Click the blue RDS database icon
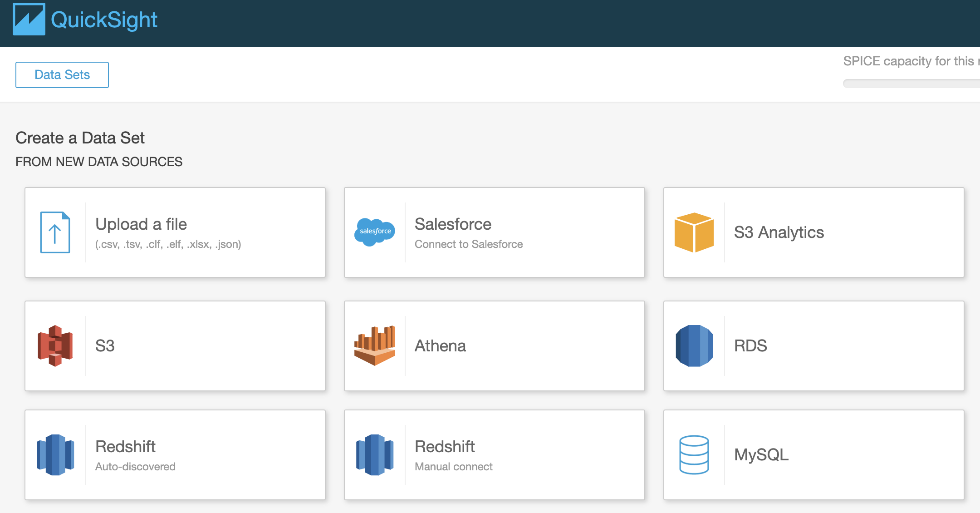The height and width of the screenshot is (513, 980). click(x=694, y=346)
